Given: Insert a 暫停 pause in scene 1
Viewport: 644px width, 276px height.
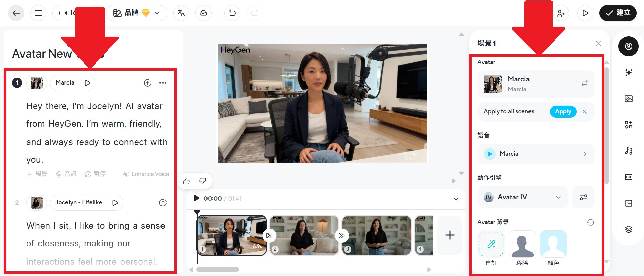Looking at the screenshot, I should click(x=95, y=174).
